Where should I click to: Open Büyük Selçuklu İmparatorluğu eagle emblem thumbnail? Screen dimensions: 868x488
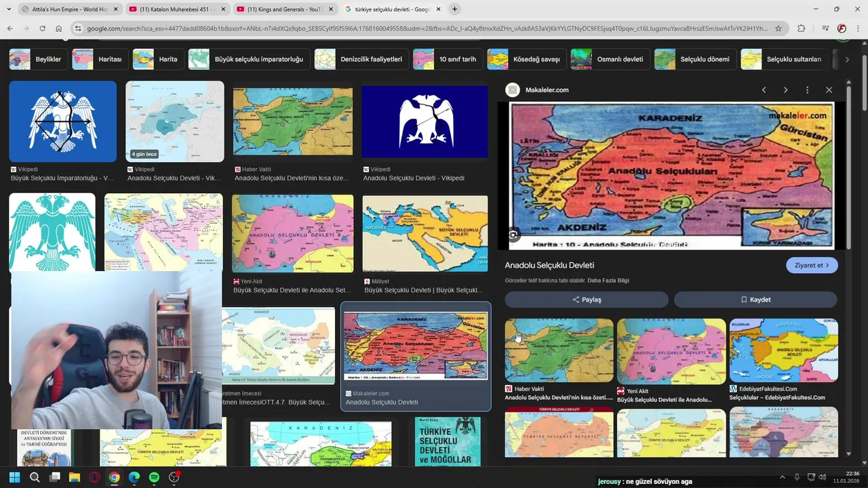coord(62,122)
